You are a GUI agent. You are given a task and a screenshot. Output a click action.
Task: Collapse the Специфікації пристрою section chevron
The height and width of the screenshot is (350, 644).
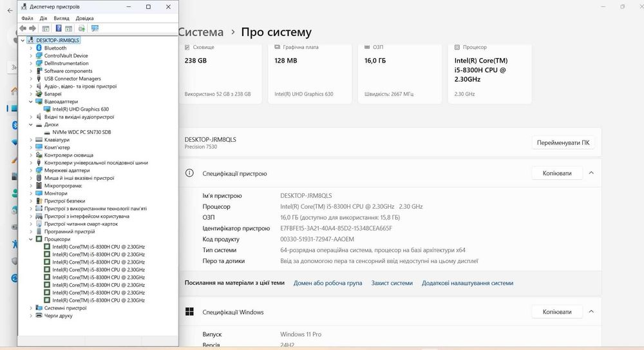[591, 173]
